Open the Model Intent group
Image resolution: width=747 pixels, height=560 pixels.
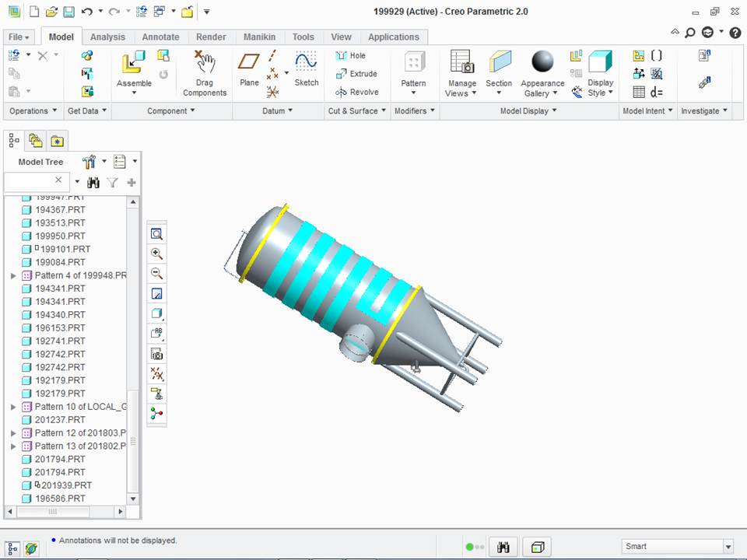[647, 111]
